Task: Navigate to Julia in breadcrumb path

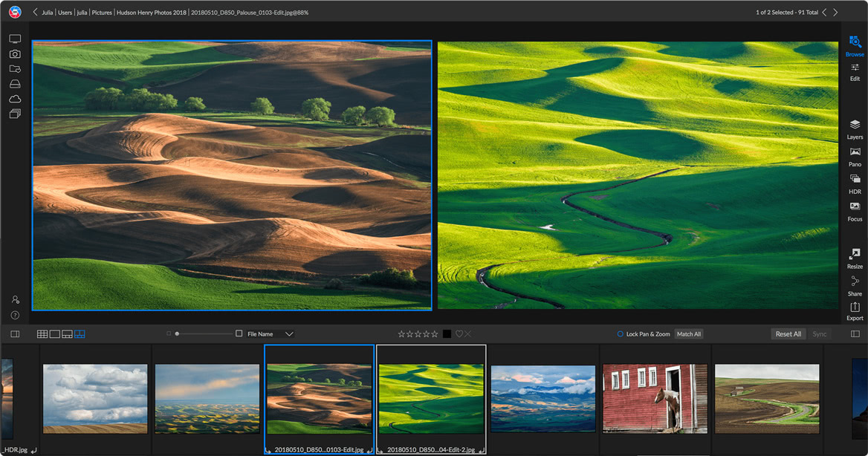Action: 48,12
